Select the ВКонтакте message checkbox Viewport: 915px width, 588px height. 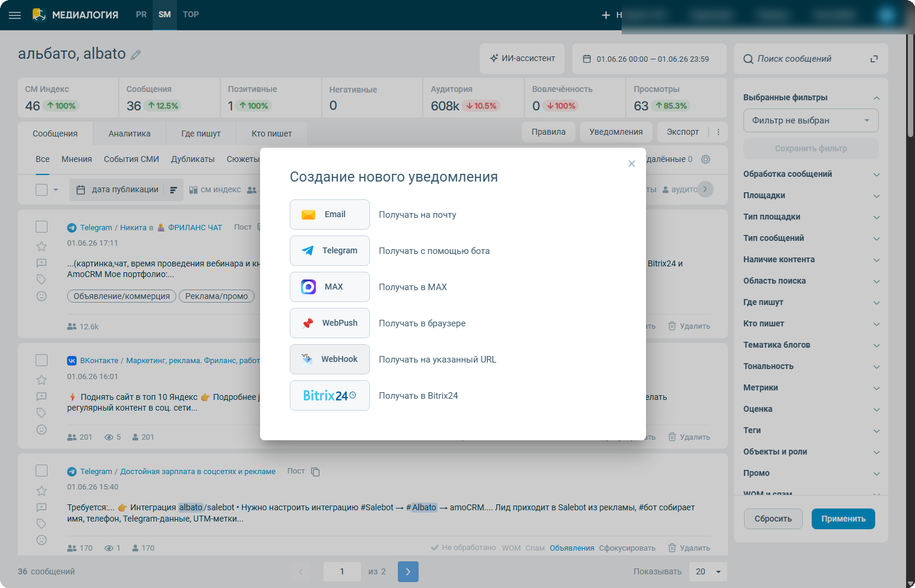pos(42,360)
